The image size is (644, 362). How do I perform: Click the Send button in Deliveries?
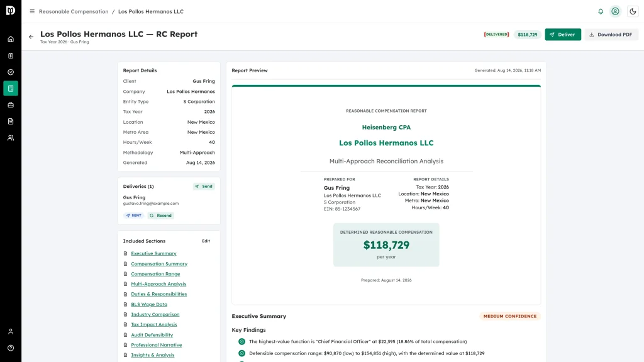[204, 186]
